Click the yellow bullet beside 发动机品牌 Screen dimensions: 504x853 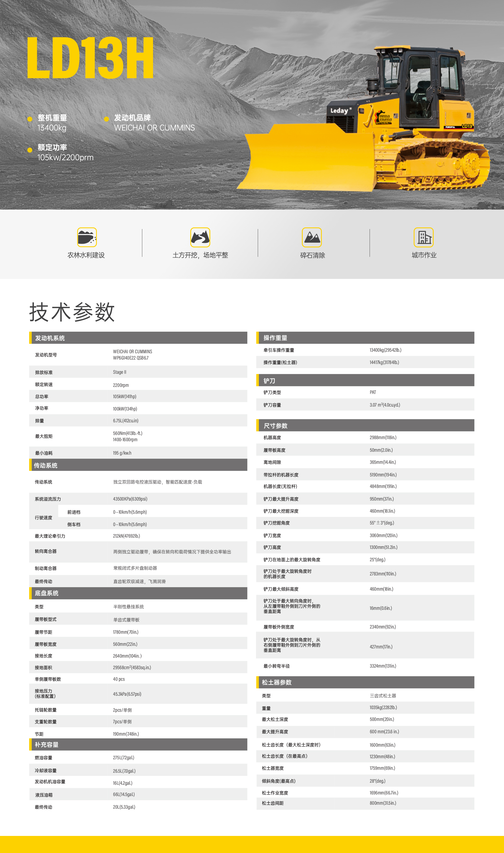coord(106,119)
